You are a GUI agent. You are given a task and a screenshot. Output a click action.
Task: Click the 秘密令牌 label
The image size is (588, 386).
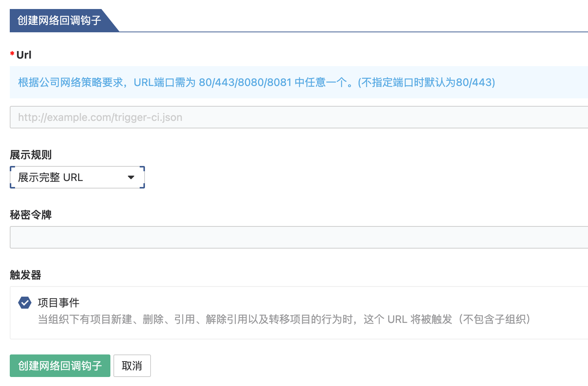(31, 215)
